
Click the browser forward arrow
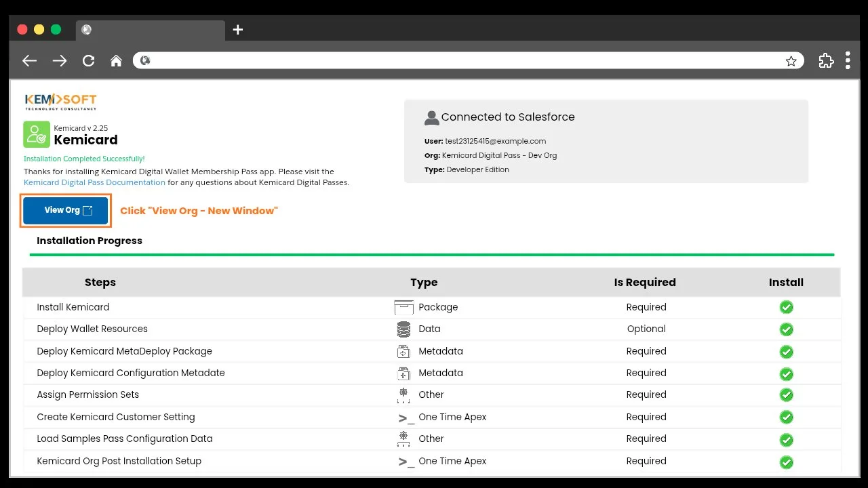[x=60, y=61]
